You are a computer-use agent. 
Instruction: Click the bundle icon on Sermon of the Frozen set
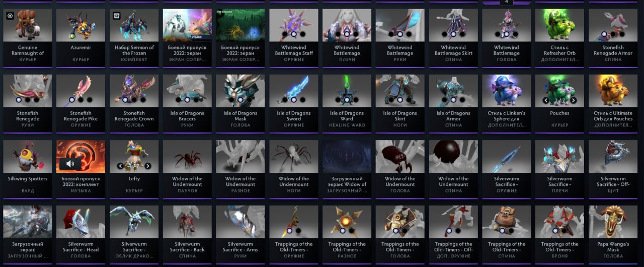117,16
